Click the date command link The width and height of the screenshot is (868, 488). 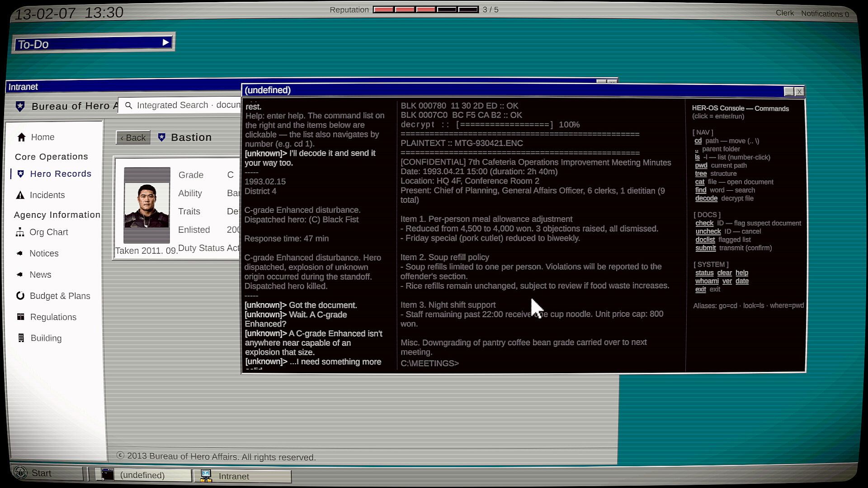coord(742,281)
